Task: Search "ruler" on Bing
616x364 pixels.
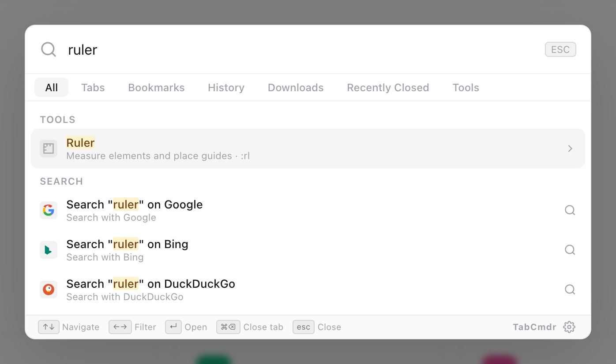Action: (308, 250)
